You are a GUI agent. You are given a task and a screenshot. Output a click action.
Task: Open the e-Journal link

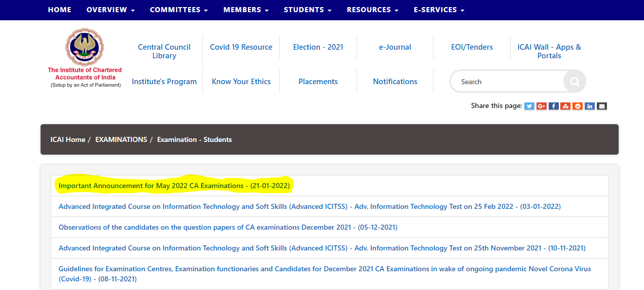tap(395, 47)
